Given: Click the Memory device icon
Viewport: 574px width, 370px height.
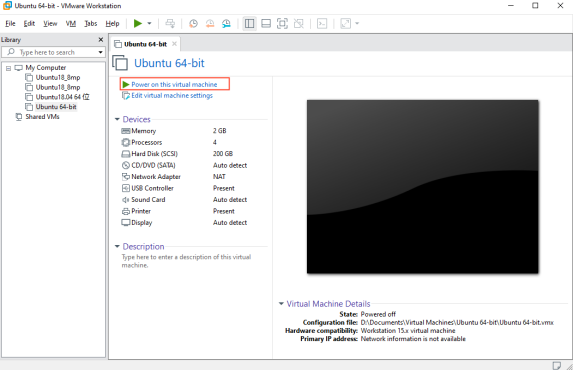Looking at the screenshot, I should click(126, 131).
